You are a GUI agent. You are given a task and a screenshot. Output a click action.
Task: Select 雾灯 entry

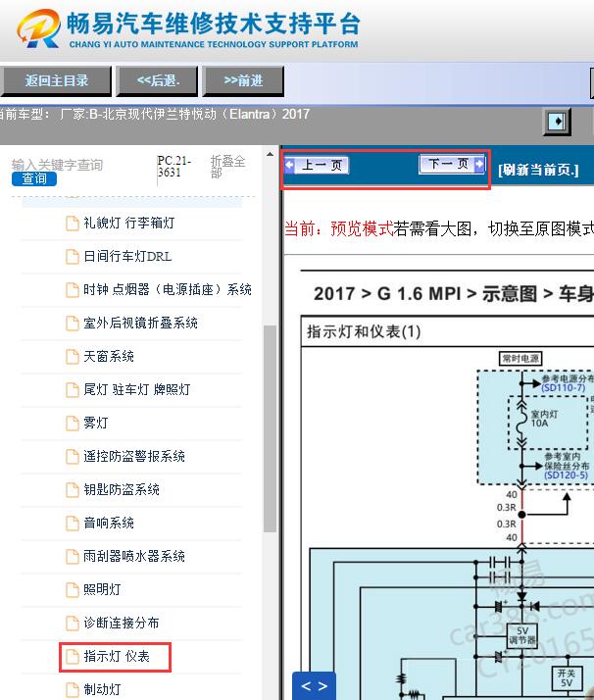point(95,423)
